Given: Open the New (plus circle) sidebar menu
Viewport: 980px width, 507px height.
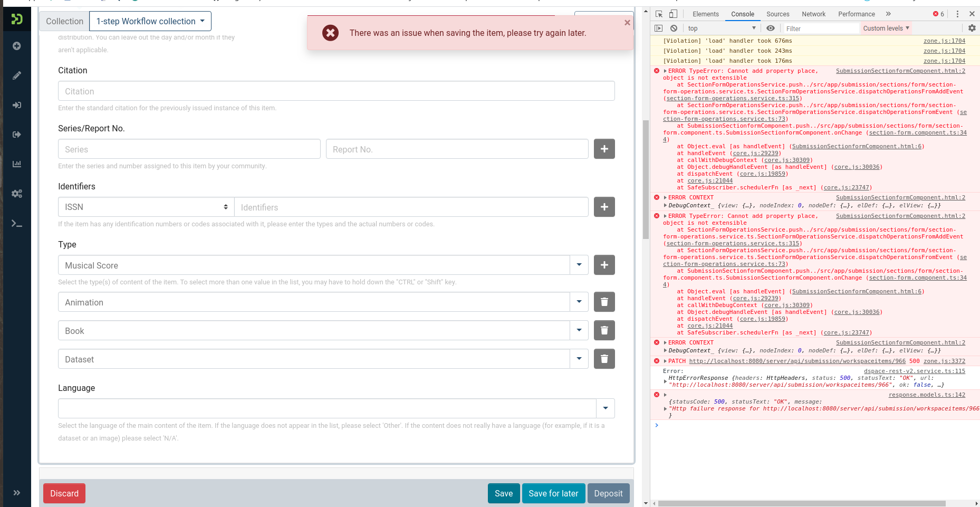Looking at the screenshot, I should point(17,46).
